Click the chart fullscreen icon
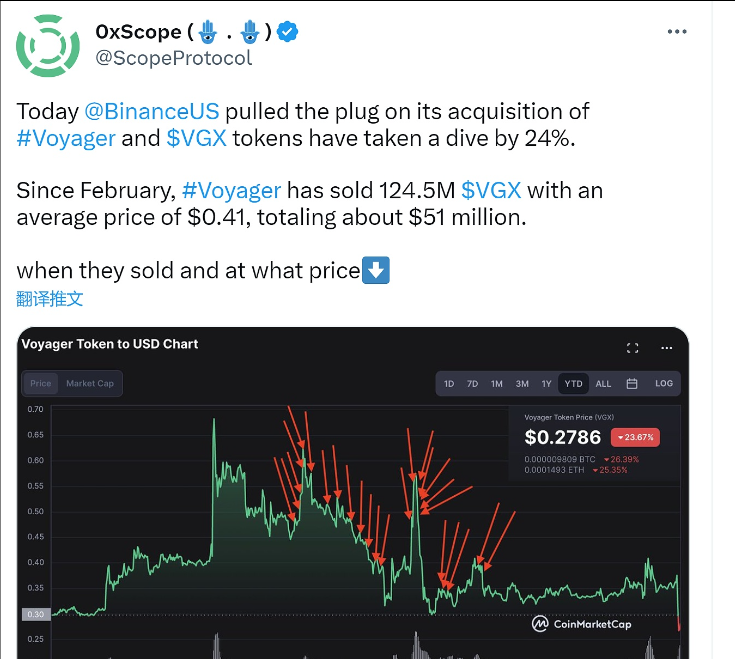735x659 pixels. pyautogui.click(x=632, y=348)
